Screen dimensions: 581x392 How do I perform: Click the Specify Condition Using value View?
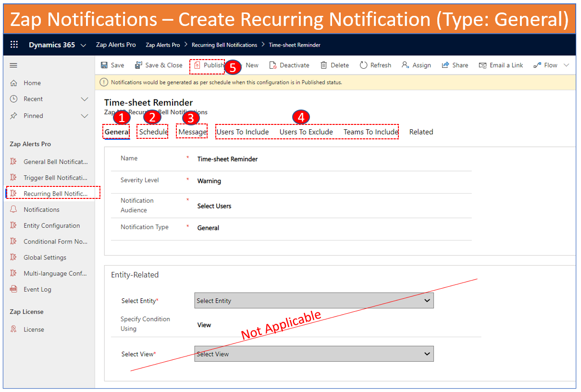[204, 325]
